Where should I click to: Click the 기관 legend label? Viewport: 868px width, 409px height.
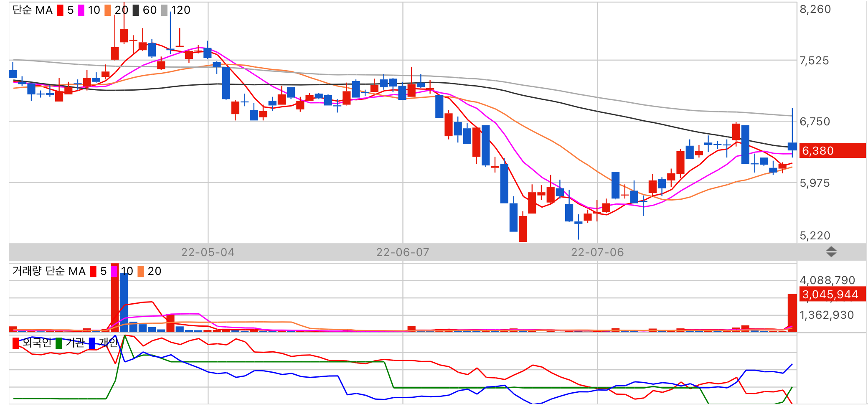pos(75,343)
